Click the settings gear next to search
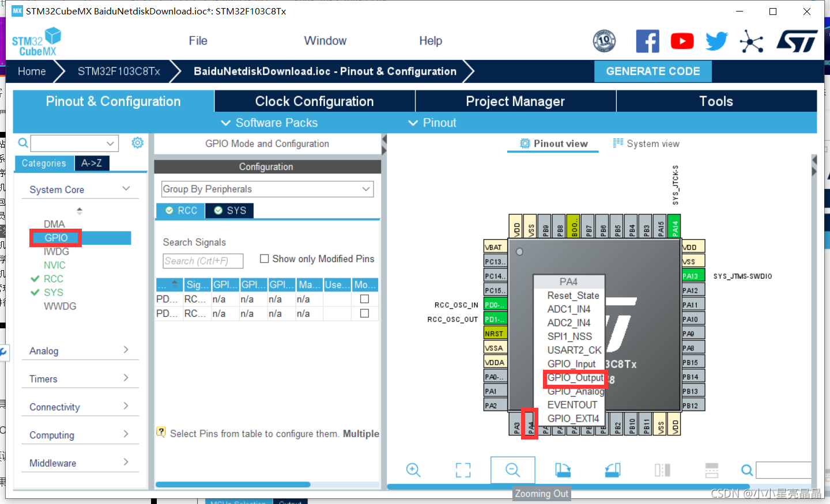The width and height of the screenshot is (830, 504). tap(137, 143)
